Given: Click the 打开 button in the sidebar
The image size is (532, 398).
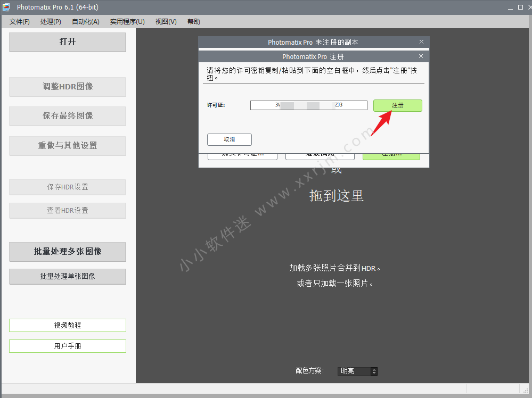Looking at the screenshot, I should pos(68,42).
